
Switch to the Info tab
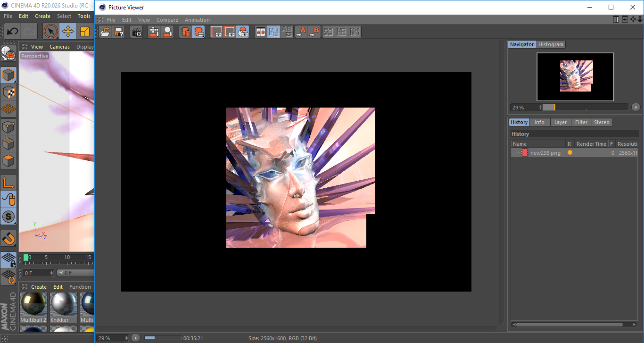pyautogui.click(x=539, y=122)
